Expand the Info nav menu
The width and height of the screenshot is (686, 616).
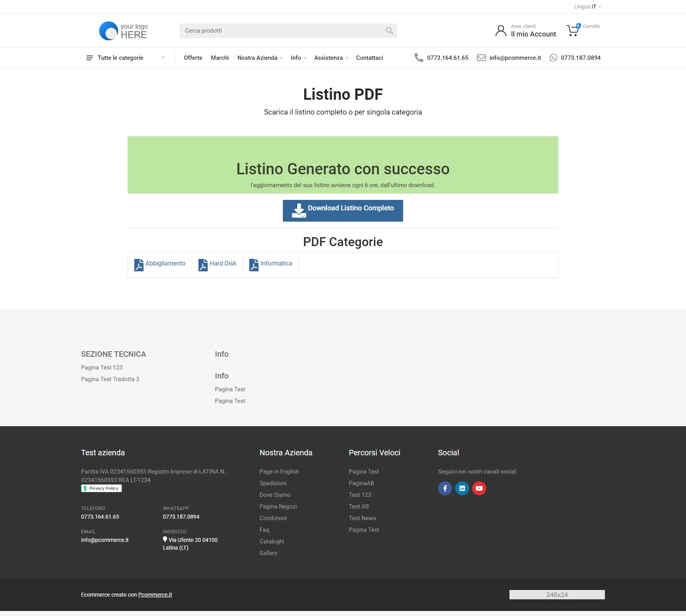point(298,58)
